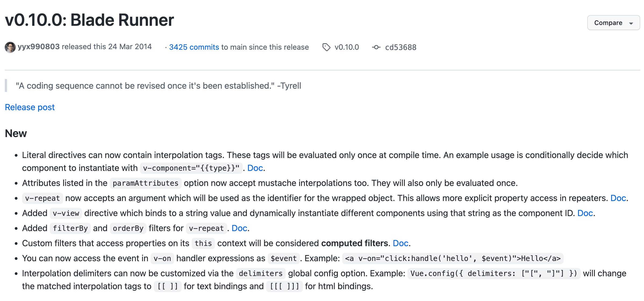This screenshot has height=301, width=644.
Task: Open the Release post link
Action: tap(30, 107)
